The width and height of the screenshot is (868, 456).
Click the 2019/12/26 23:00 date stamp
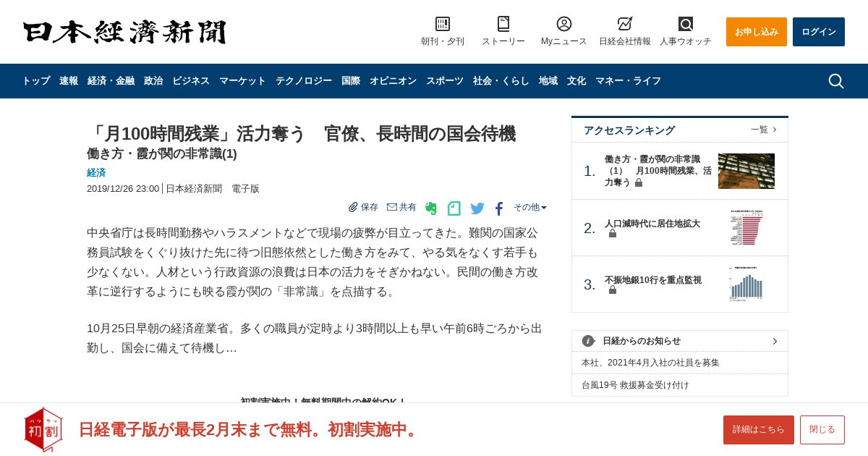123,189
